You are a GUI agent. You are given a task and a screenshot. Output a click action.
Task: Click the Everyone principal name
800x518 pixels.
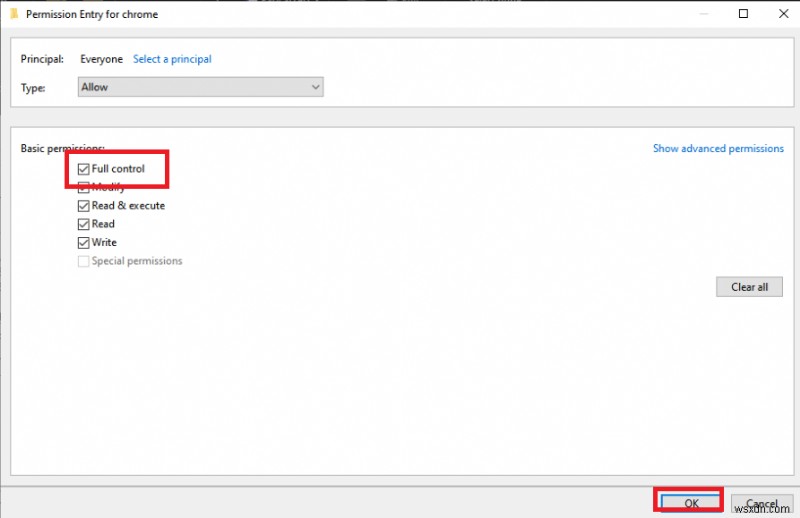click(102, 59)
